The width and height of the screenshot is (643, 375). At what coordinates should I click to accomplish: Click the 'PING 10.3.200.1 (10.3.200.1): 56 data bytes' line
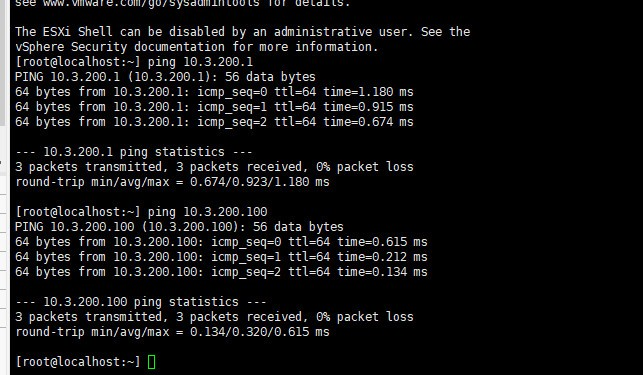(x=165, y=77)
